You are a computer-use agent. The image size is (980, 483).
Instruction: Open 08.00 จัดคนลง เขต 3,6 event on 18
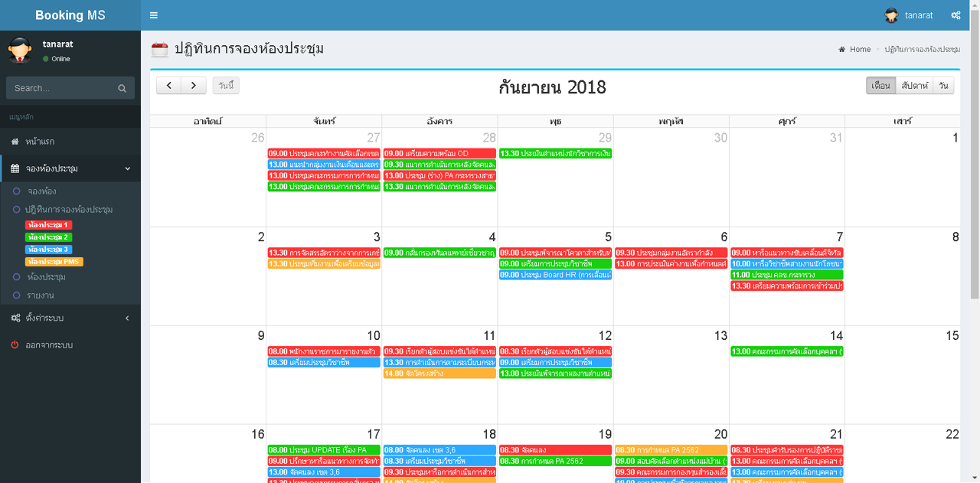click(439, 450)
